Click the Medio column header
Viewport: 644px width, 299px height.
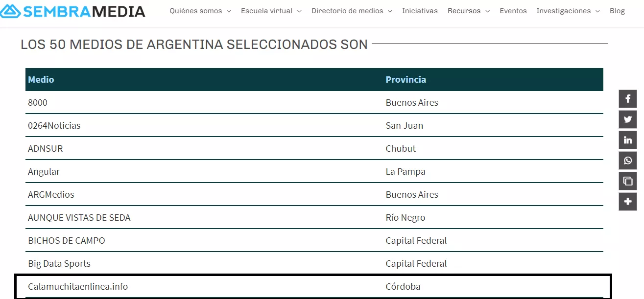click(41, 79)
